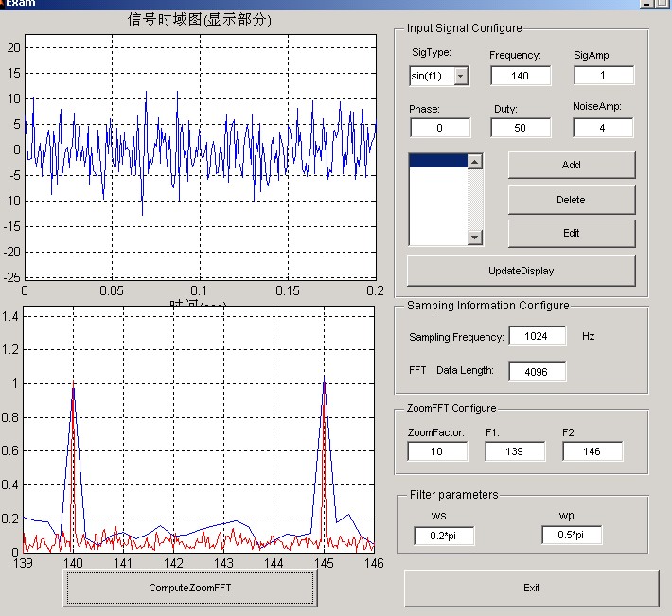Click the signal list scrollbar track
Screen dimensions: 672x616
(475, 200)
